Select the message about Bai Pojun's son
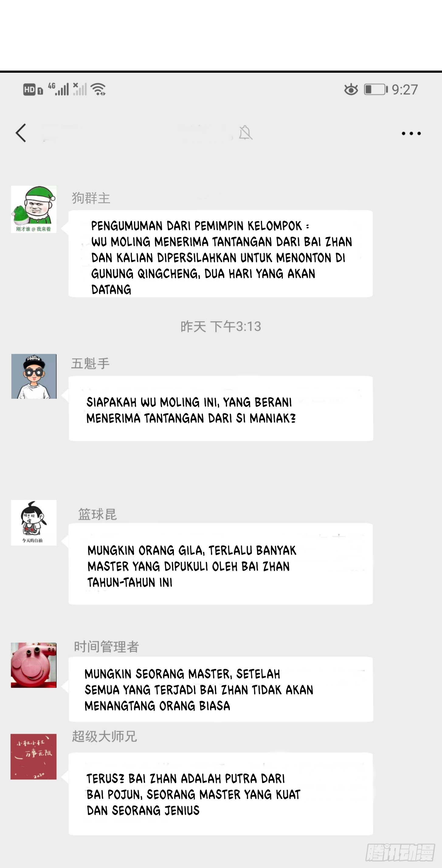This screenshot has width=442, height=868. coord(221,794)
